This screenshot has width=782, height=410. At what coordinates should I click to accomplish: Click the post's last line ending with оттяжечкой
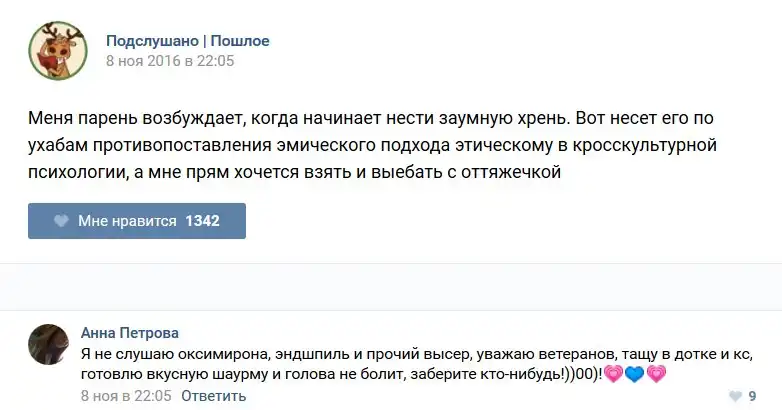point(300,170)
